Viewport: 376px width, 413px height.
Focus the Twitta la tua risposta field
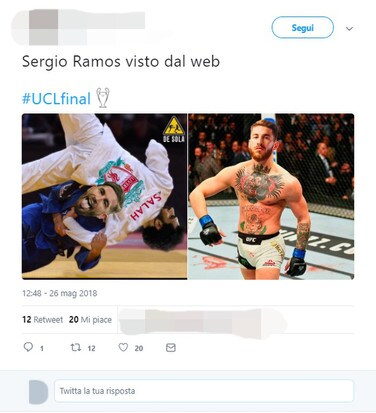(204, 391)
